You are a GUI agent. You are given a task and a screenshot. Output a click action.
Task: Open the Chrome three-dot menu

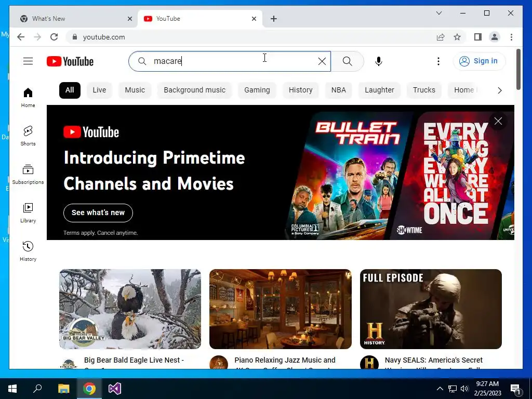click(x=511, y=37)
